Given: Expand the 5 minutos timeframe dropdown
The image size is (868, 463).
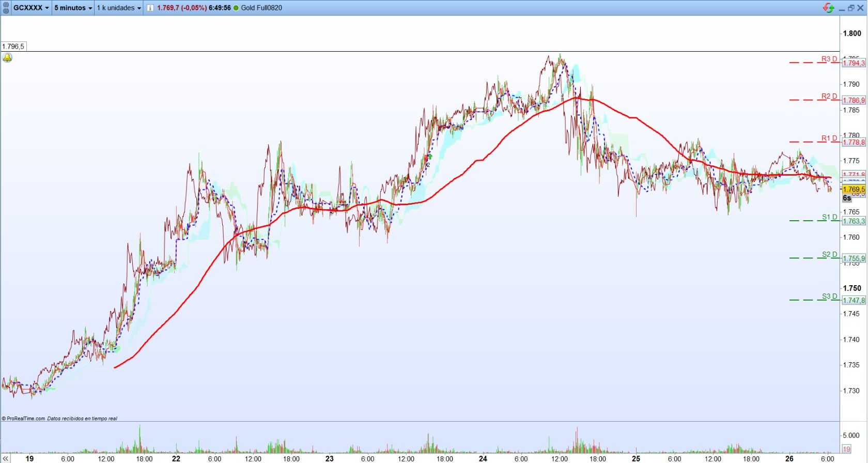Looking at the screenshot, I should [x=73, y=8].
